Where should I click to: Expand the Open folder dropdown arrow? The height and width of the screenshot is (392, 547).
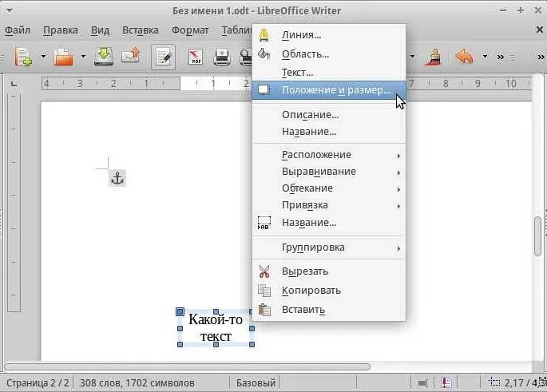click(x=83, y=56)
